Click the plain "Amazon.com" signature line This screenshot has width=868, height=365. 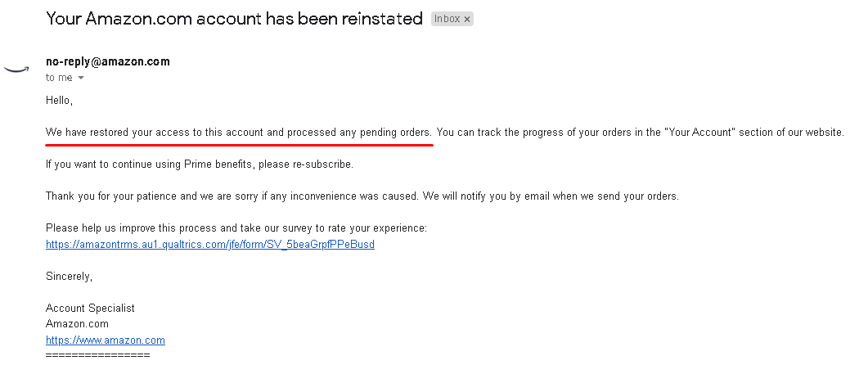[x=77, y=324]
